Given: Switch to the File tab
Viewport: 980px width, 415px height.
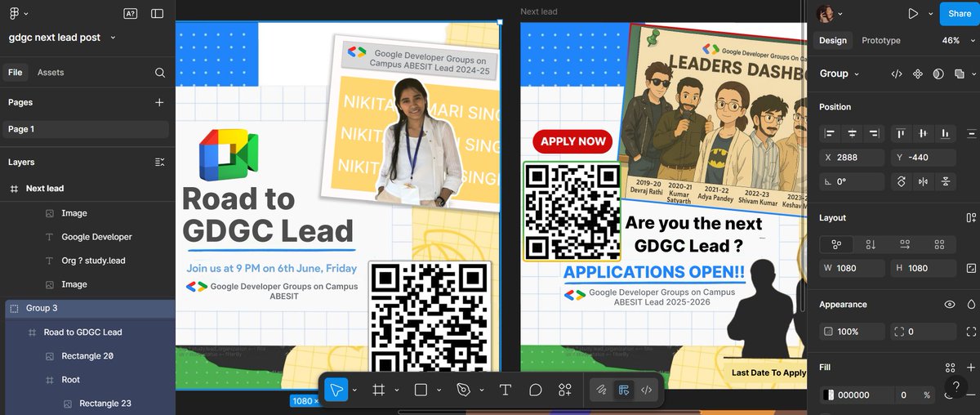Looking at the screenshot, I should point(15,73).
